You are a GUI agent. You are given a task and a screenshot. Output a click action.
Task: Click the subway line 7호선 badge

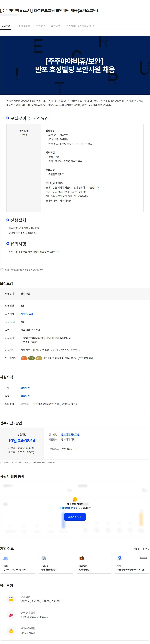pyautogui.click(x=31, y=358)
